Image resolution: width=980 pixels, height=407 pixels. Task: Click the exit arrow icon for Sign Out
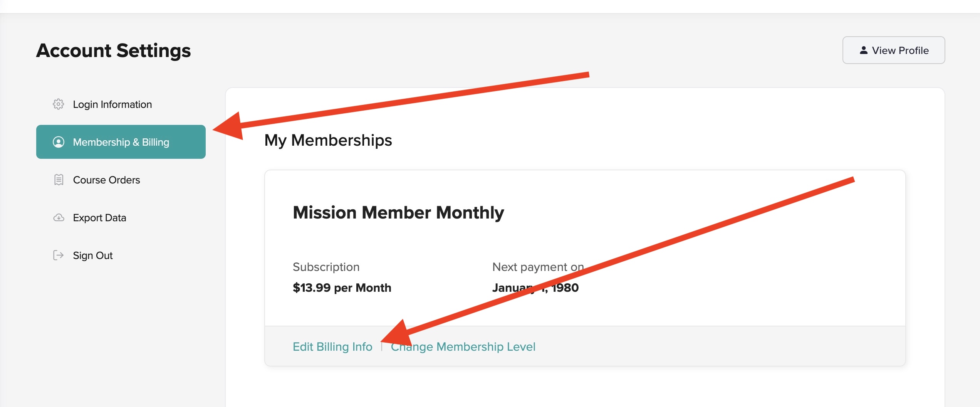pyautogui.click(x=58, y=255)
